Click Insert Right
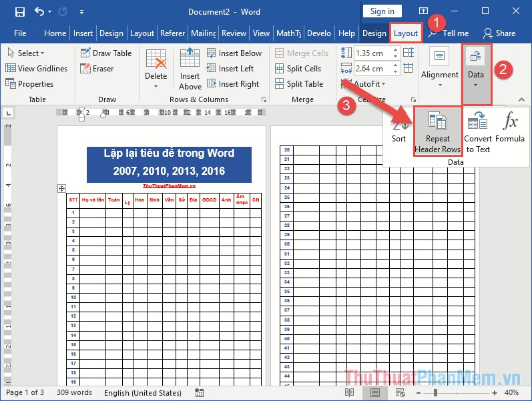This screenshot has width=532, height=401. pyautogui.click(x=233, y=84)
